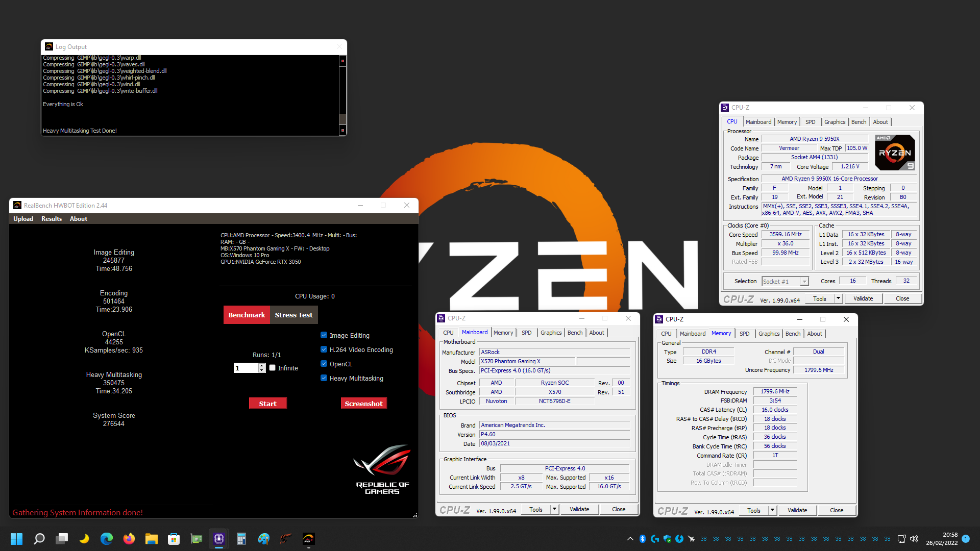
Task: Open Task View on the taskbar
Action: tap(62, 539)
